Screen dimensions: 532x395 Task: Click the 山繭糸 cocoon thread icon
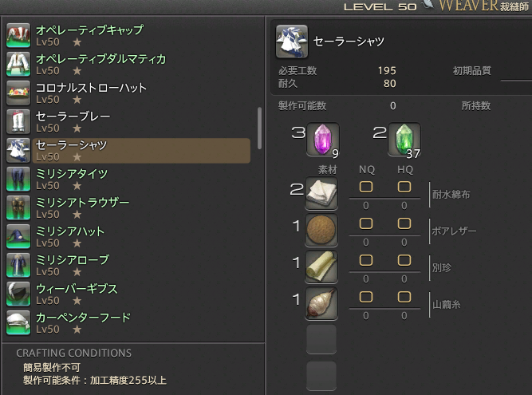coord(321,303)
